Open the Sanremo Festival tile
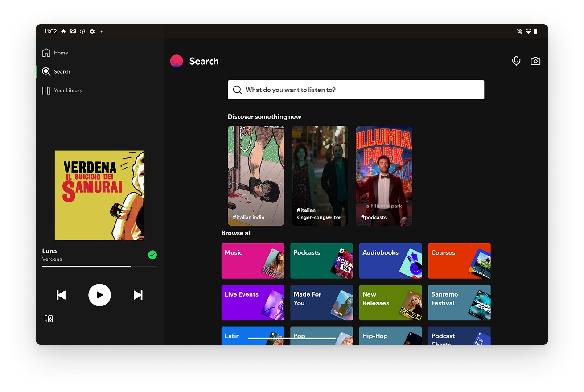Image resolution: width=584 pixels, height=392 pixels. click(x=459, y=303)
